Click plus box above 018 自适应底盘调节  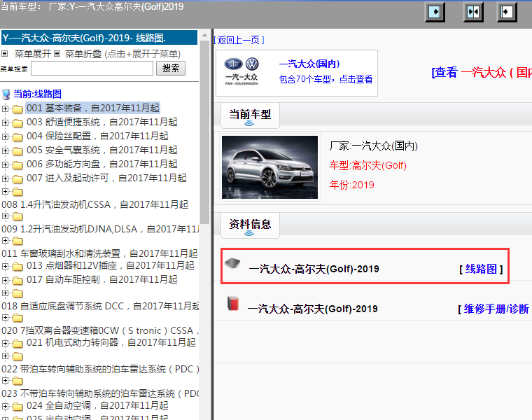5,293
